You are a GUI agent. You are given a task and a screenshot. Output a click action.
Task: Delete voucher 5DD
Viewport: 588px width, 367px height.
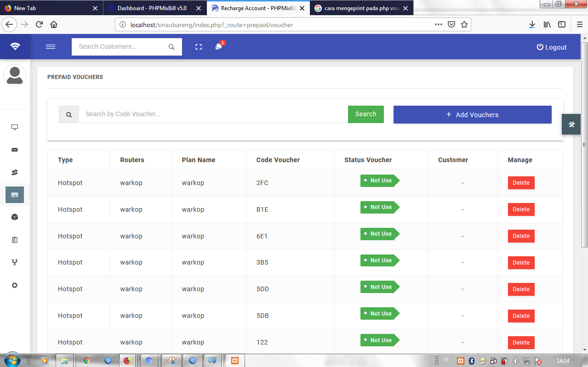point(521,289)
